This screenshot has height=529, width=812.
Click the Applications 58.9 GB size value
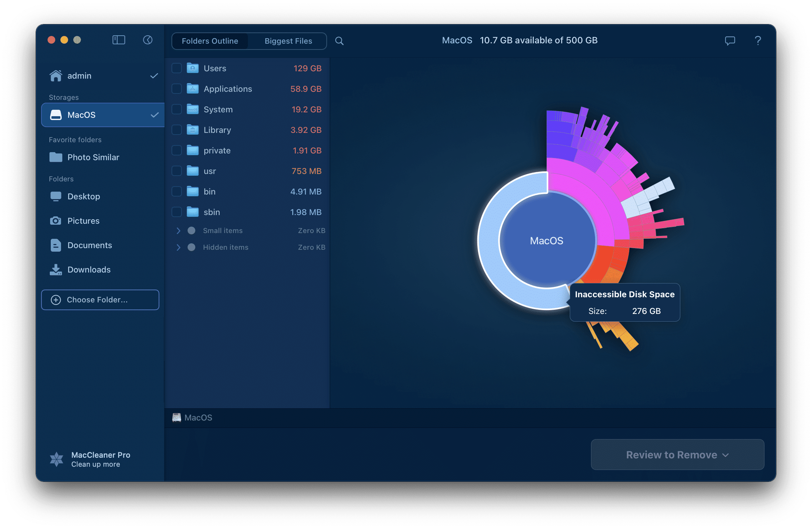pos(306,89)
